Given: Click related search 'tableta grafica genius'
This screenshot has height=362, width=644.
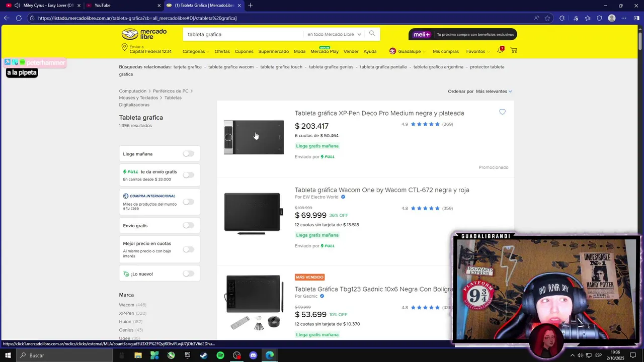Looking at the screenshot, I should [331, 67].
